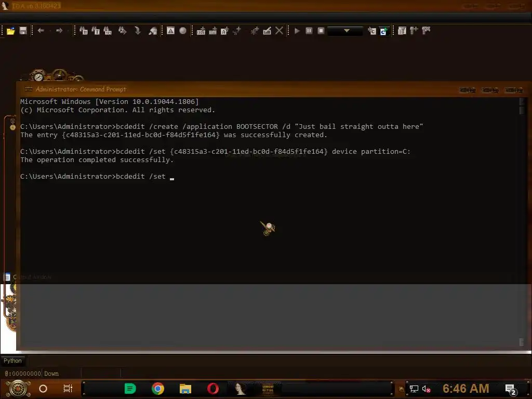The width and height of the screenshot is (532, 399).
Task: Click the curved down arrow toolbar icon
Action: (137, 31)
